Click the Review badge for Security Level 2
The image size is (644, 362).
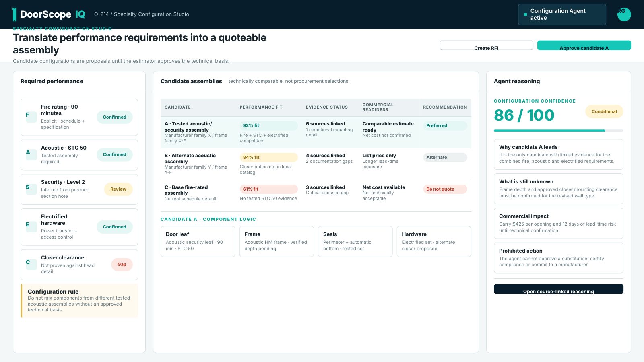pos(118,189)
